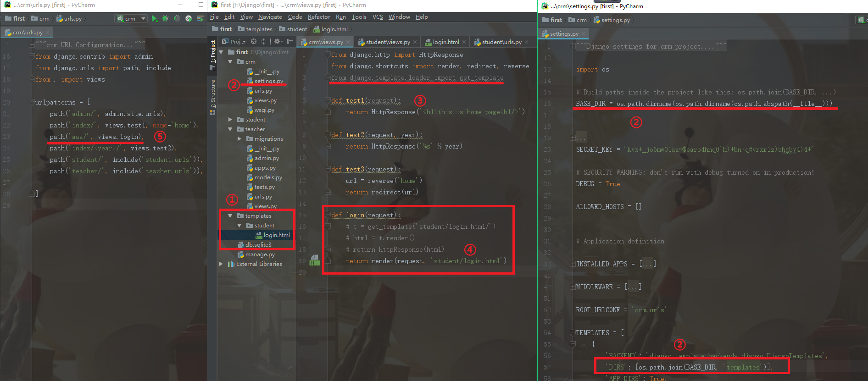Click the profiler run icon in left window

(x=189, y=19)
